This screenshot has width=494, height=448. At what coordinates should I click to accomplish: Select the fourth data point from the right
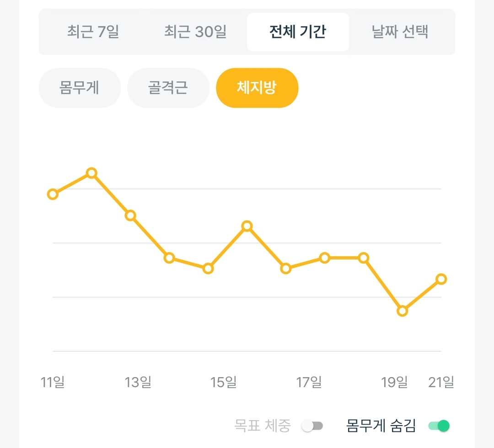tap(325, 258)
